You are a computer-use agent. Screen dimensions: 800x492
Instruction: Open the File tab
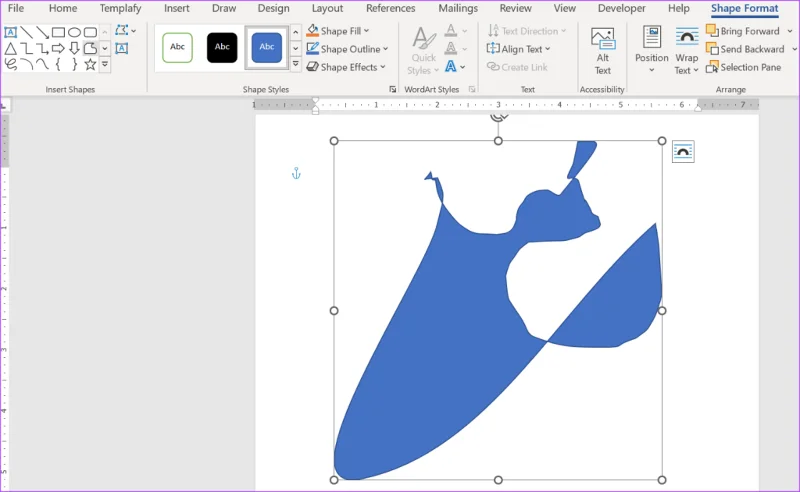(x=16, y=8)
